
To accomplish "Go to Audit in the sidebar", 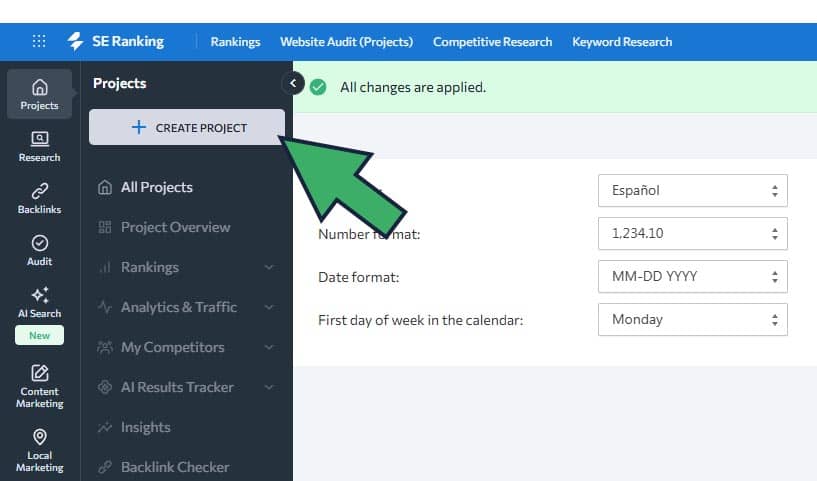I will coord(39,250).
